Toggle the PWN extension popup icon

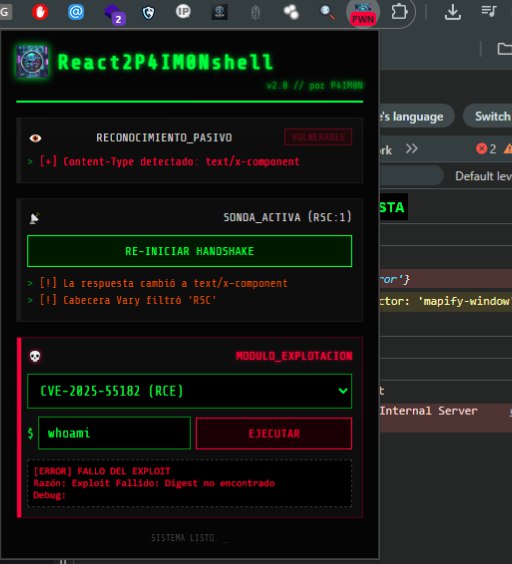363,13
